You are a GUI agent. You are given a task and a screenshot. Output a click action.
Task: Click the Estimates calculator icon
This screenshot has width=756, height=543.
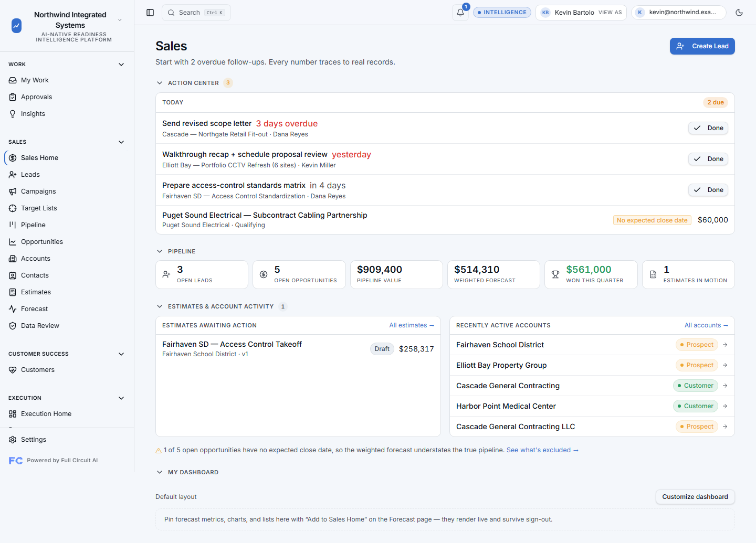pyautogui.click(x=13, y=292)
